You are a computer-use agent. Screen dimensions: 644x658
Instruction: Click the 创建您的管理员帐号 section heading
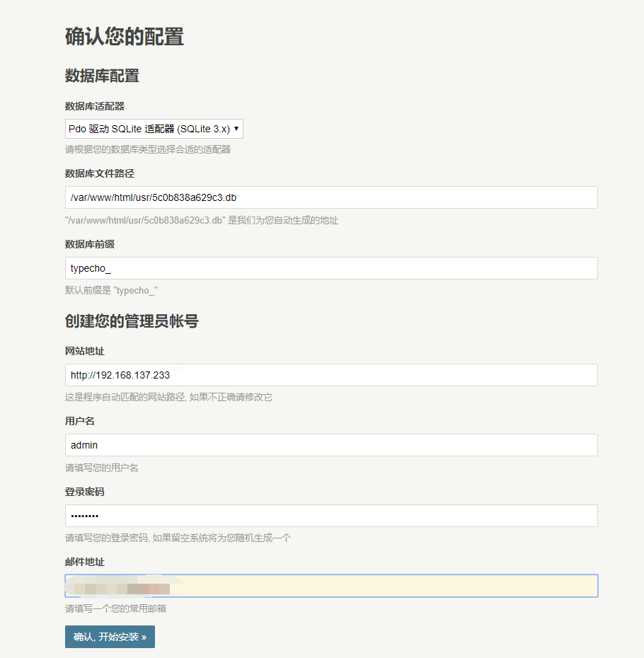pos(132,321)
